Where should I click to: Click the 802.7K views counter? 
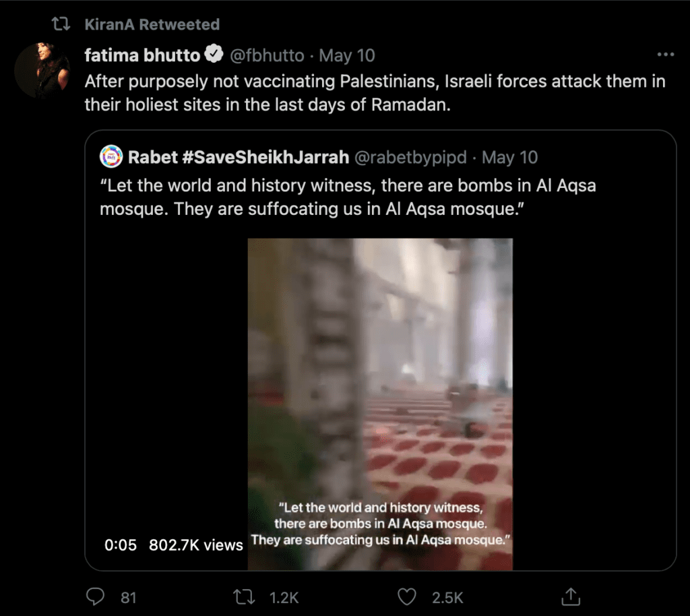(x=196, y=545)
